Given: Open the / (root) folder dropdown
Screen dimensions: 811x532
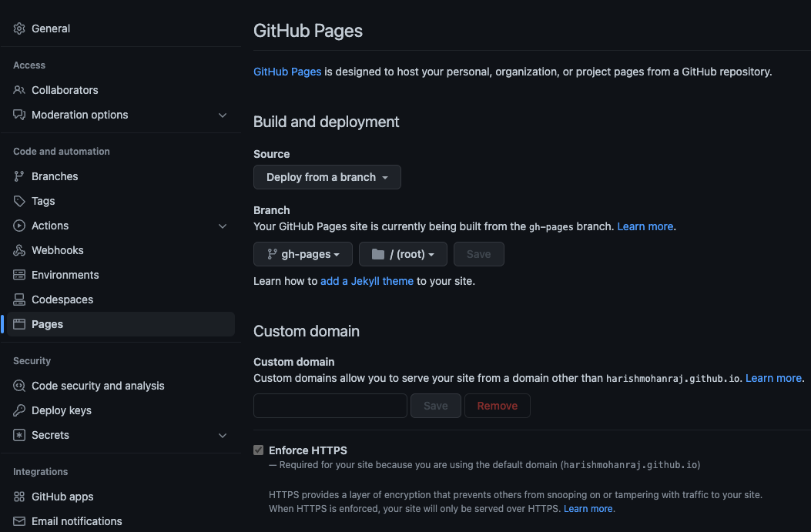Looking at the screenshot, I should (402, 254).
